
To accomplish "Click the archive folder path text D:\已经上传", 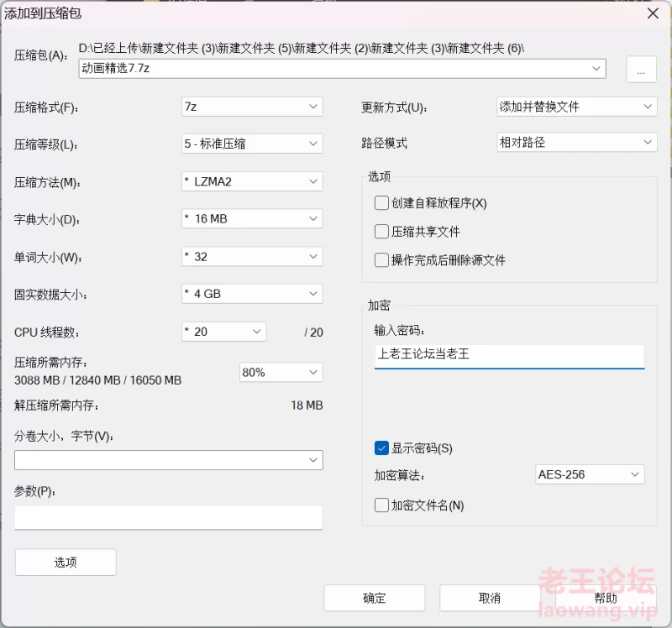I will [301, 49].
